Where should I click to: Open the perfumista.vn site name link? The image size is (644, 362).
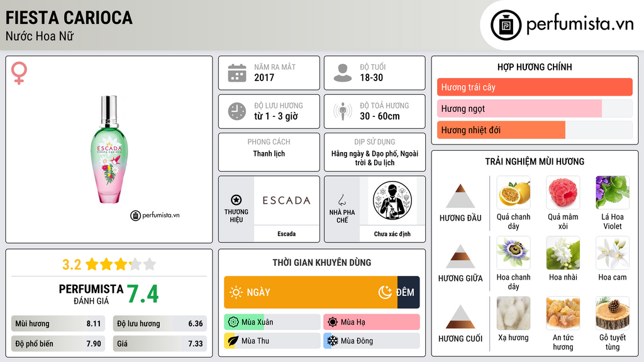click(x=580, y=24)
